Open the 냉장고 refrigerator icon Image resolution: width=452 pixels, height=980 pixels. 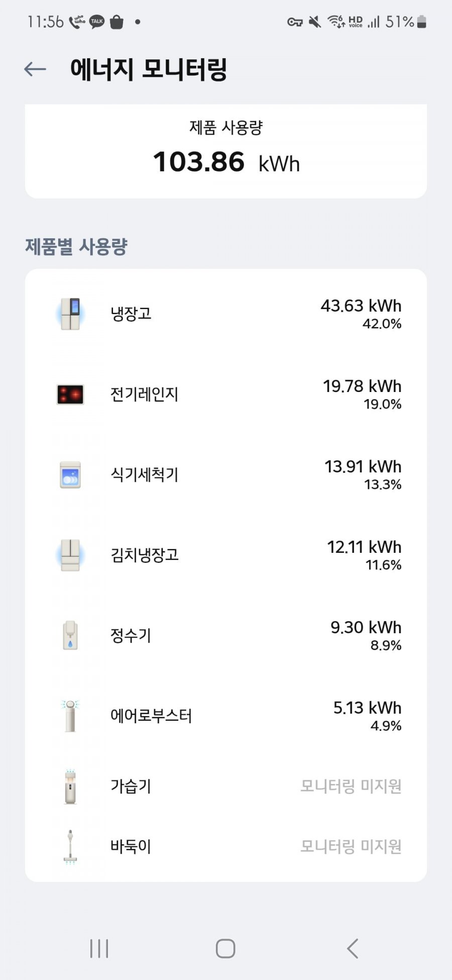(70, 314)
